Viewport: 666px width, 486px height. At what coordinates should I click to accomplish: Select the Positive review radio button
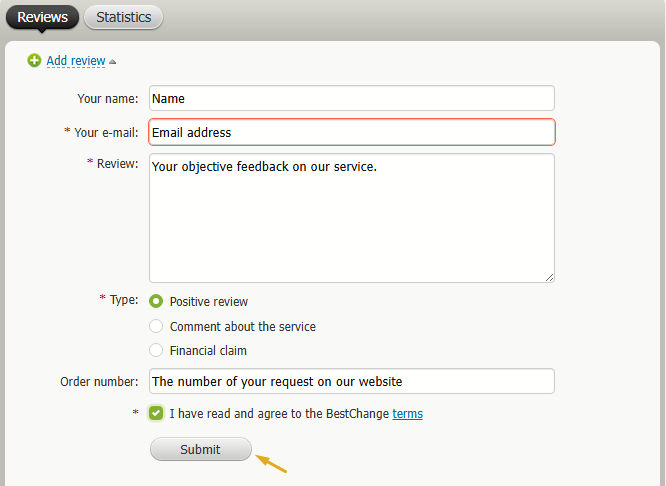pos(156,301)
